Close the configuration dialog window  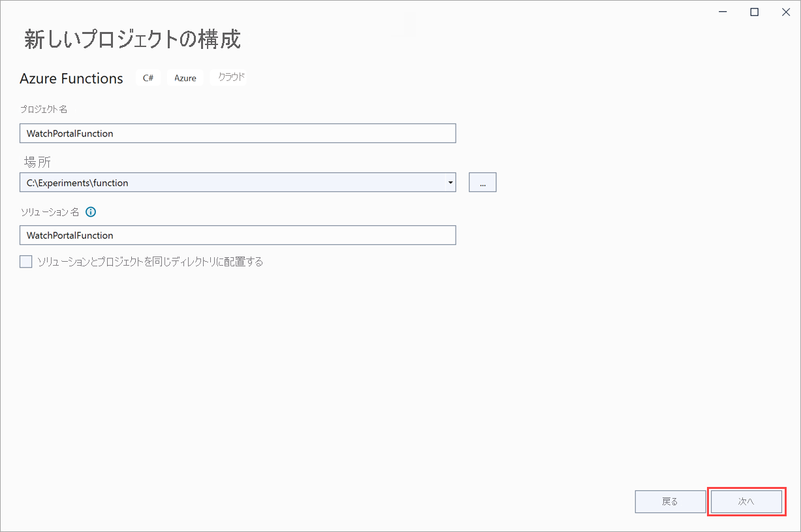click(x=785, y=12)
